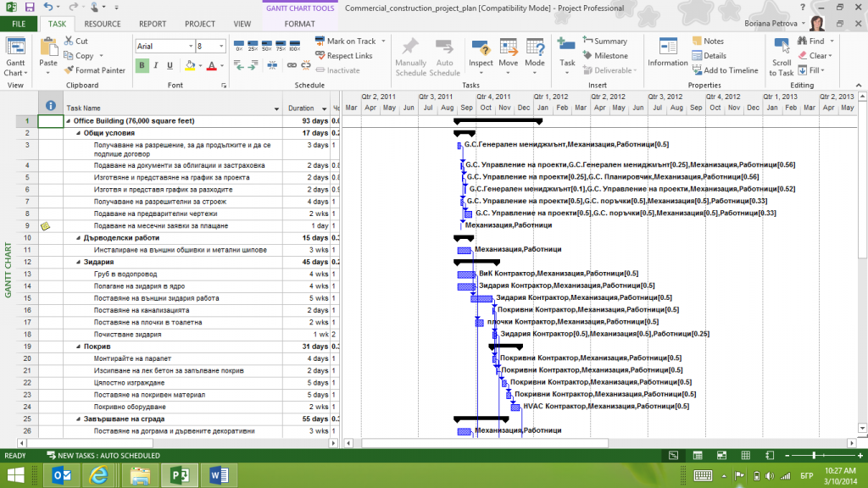Collapse the Office Building summary task
This screenshot has width=868, height=488.
pyautogui.click(x=69, y=120)
